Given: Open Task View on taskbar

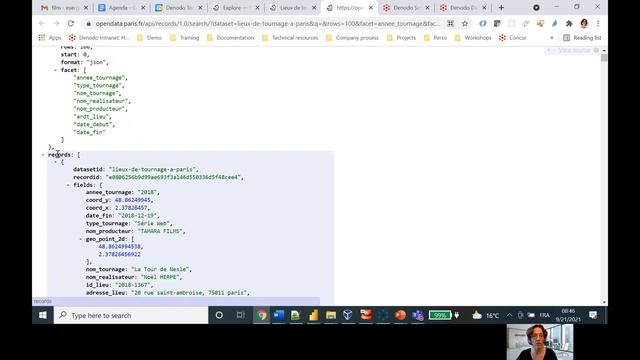Looking at the screenshot, I should tap(240, 315).
